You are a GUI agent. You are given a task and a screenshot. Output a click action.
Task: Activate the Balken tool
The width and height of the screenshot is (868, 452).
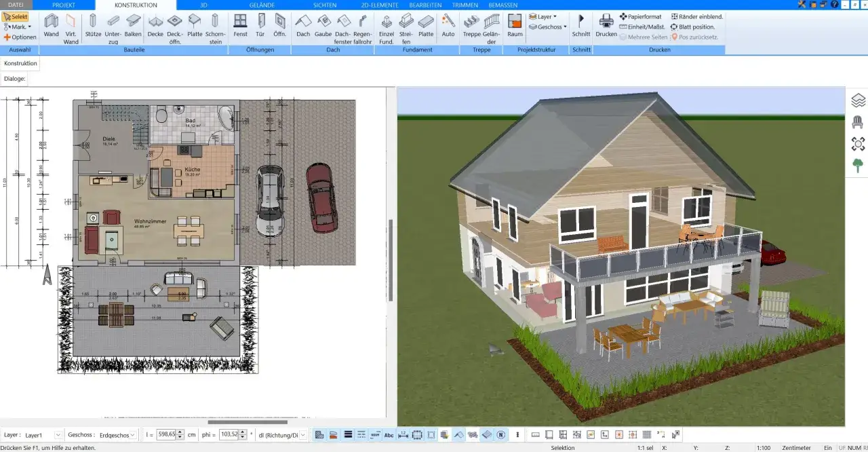click(134, 26)
